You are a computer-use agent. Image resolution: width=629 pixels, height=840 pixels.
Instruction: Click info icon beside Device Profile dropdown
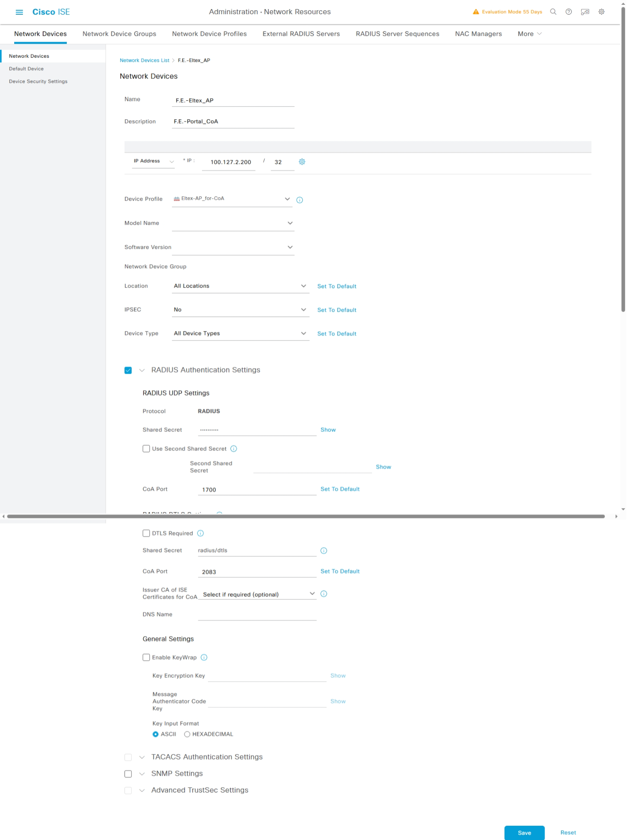point(300,200)
